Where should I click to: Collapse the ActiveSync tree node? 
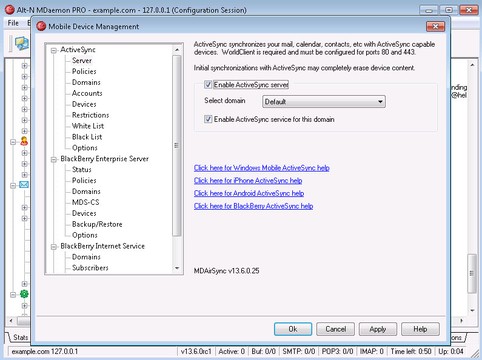click(53, 51)
